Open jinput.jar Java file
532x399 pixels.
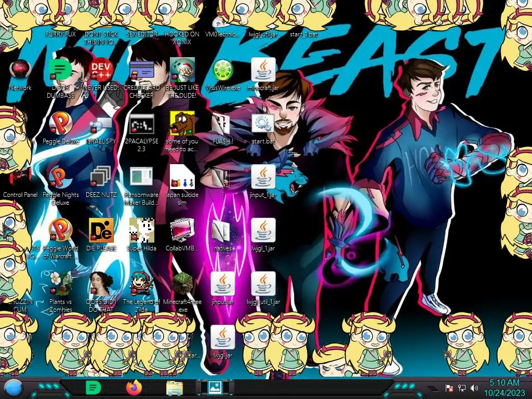click(x=222, y=284)
